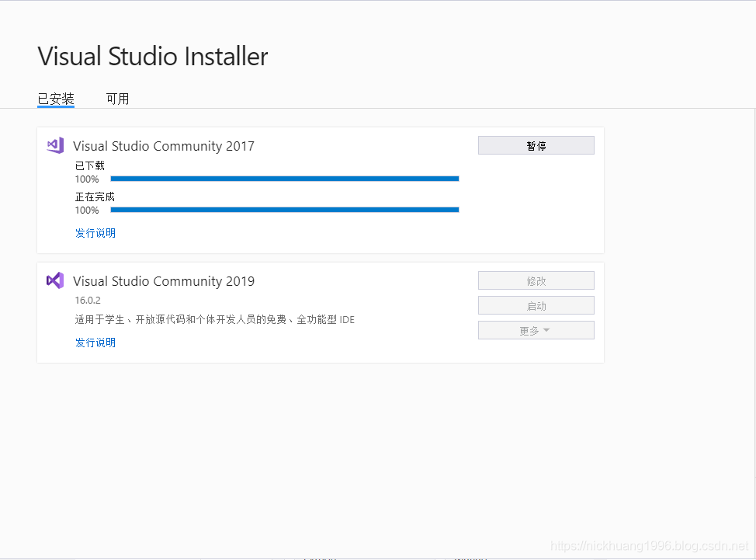This screenshot has width=756, height=560.
Task: Click the 100% value beside 已下载 bar
Action: [87, 179]
